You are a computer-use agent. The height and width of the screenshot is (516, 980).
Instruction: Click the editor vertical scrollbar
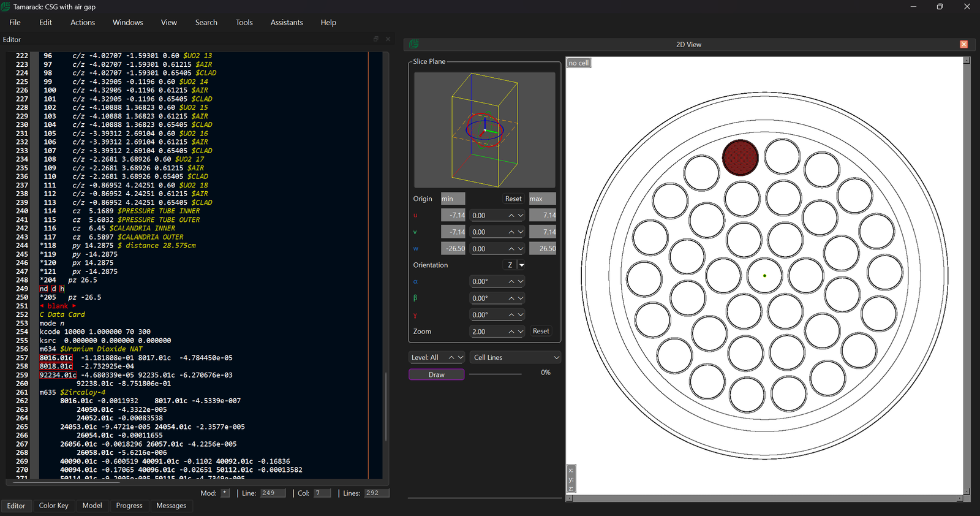386,406
